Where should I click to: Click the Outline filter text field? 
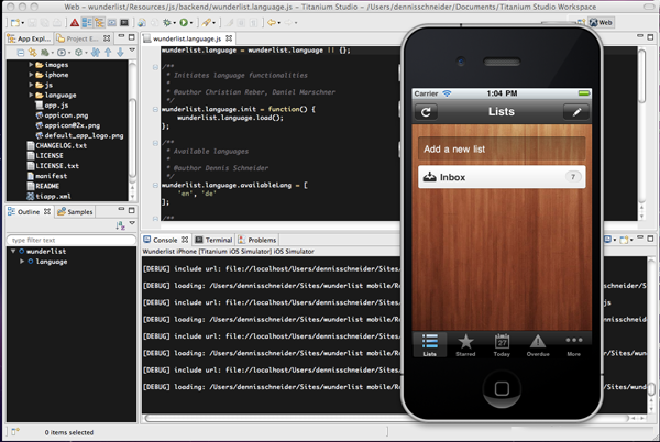(x=71, y=240)
